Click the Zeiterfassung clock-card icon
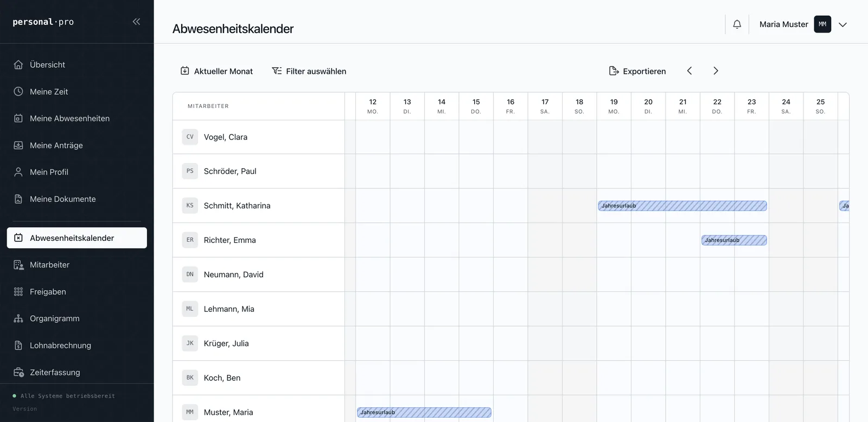This screenshot has height=422, width=868. 18,372
